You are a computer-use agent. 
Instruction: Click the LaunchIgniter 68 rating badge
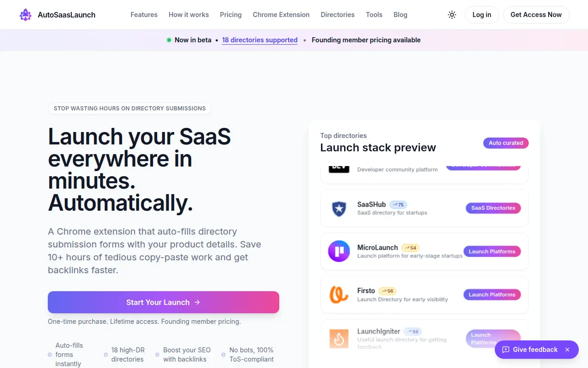pyautogui.click(x=413, y=331)
